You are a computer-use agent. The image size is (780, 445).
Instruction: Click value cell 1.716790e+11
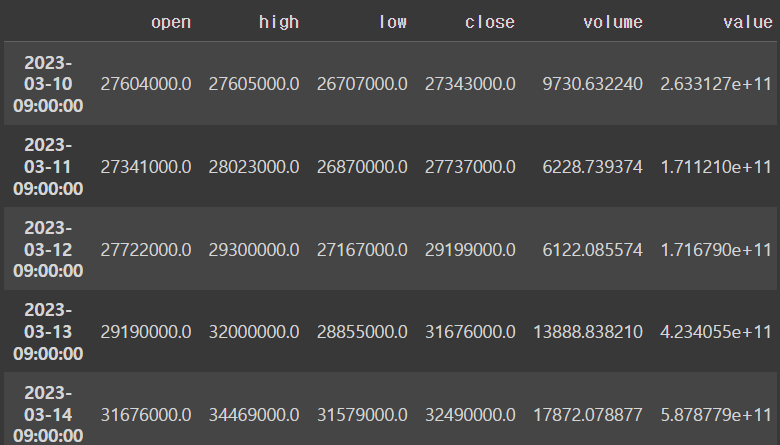pyautogui.click(x=716, y=250)
